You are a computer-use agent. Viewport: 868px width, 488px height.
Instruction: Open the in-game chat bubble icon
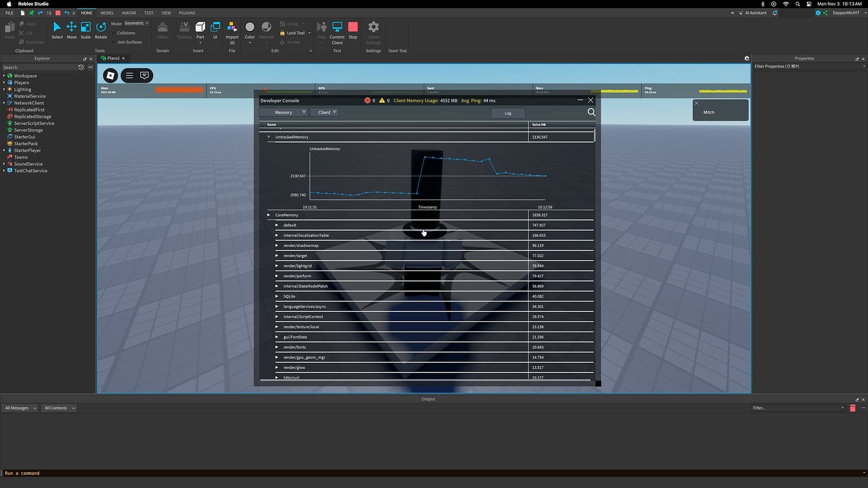pos(145,75)
